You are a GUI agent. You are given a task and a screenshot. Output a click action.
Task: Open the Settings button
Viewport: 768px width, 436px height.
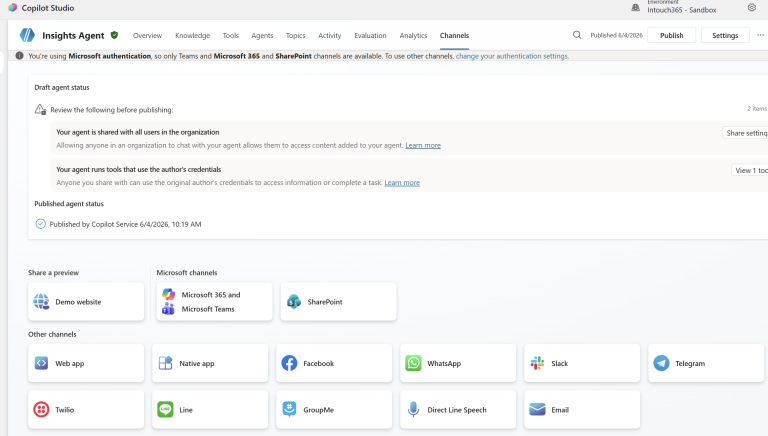pyautogui.click(x=725, y=35)
